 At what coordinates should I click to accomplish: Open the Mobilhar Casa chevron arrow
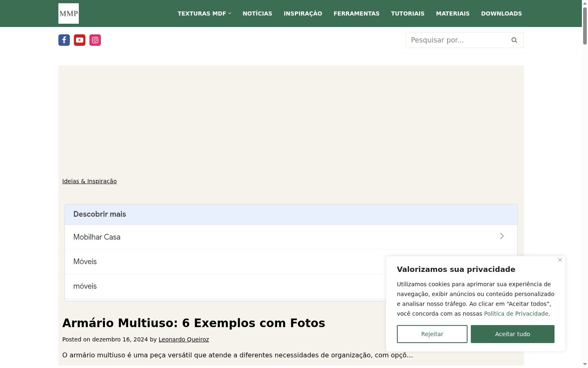[x=502, y=236]
